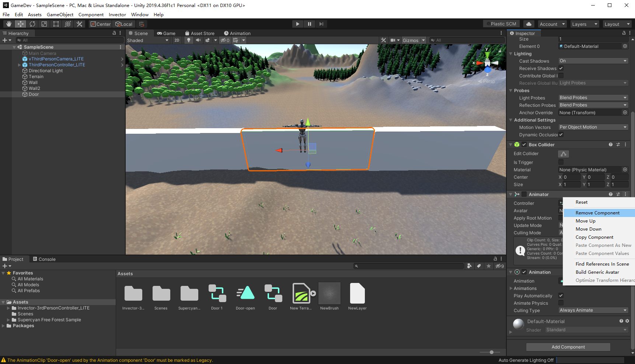
Task: Open Cast Shadows dropdown
Action: [593, 61]
